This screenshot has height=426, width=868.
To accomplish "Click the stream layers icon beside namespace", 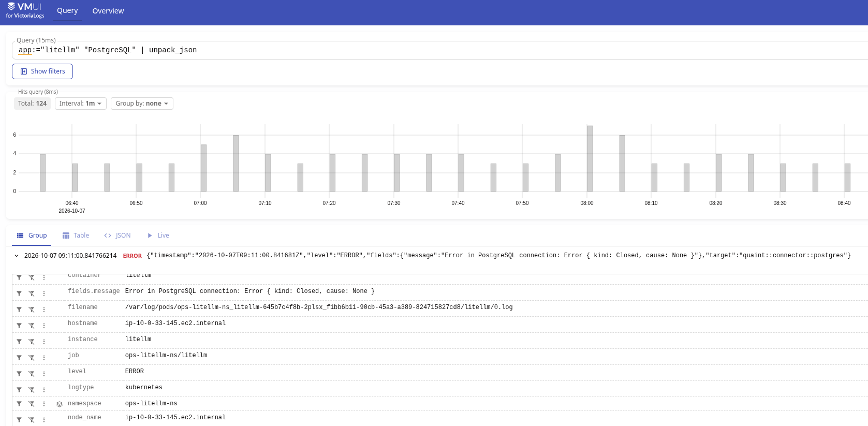I will pyautogui.click(x=60, y=404).
